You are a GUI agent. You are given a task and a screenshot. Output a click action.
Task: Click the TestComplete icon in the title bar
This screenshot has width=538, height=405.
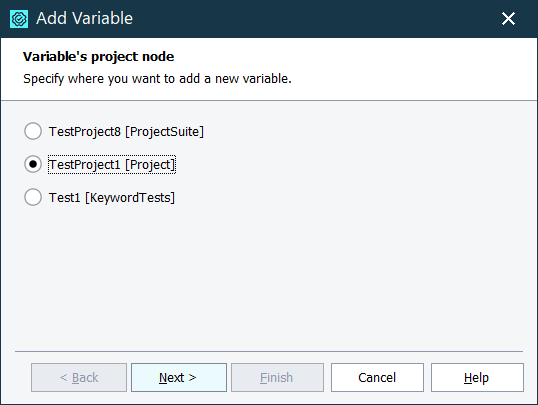click(19, 19)
